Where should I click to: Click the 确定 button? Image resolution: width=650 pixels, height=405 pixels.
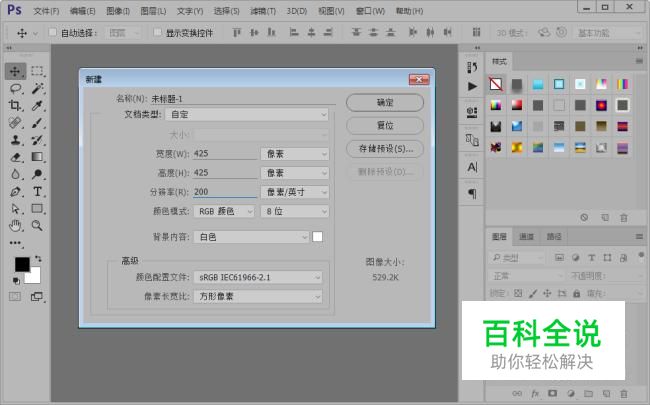[x=385, y=102]
